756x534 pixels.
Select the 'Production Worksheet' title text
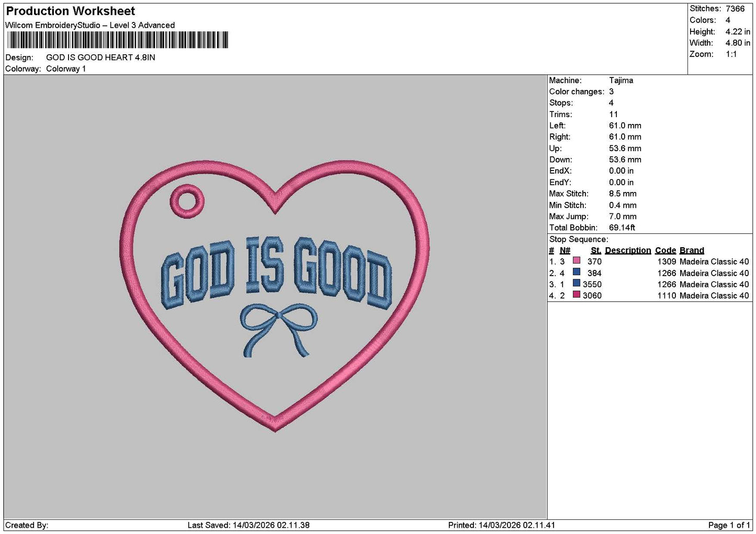point(71,11)
